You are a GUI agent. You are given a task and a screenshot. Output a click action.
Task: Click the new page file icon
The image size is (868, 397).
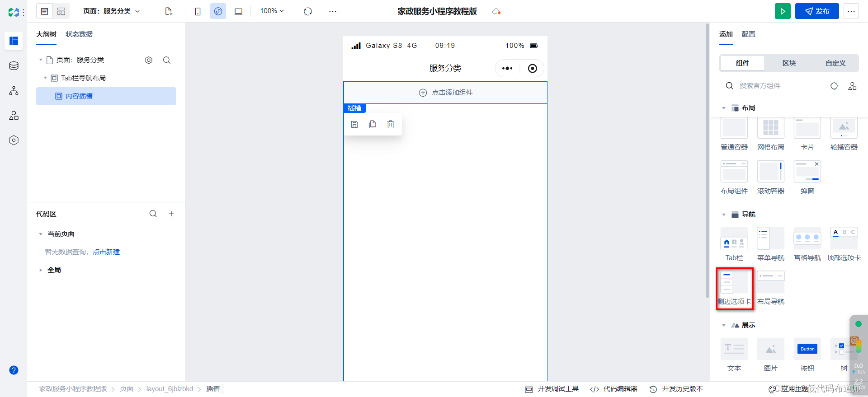(x=169, y=11)
